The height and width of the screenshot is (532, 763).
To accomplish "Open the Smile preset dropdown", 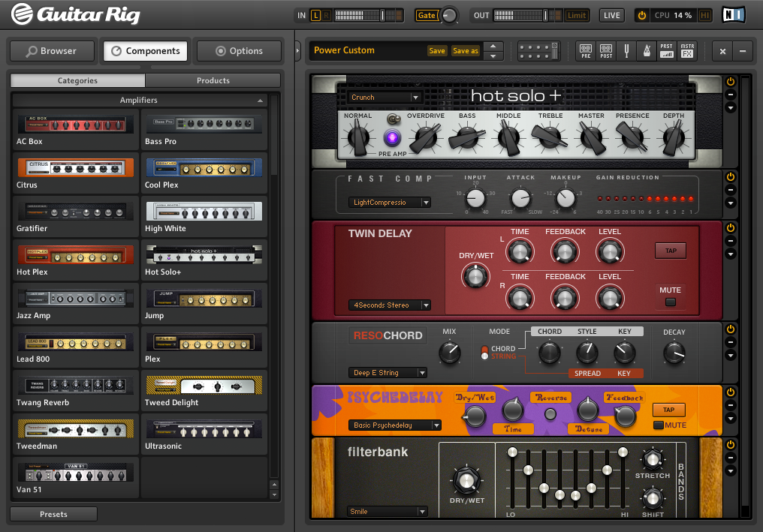I will tap(388, 511).
